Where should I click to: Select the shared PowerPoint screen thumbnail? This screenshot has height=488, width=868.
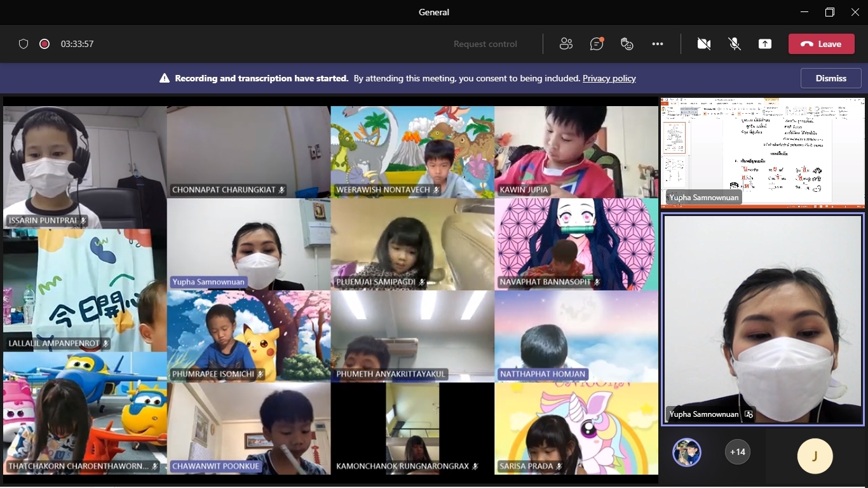pyautogui.click(x=763, y=152)
